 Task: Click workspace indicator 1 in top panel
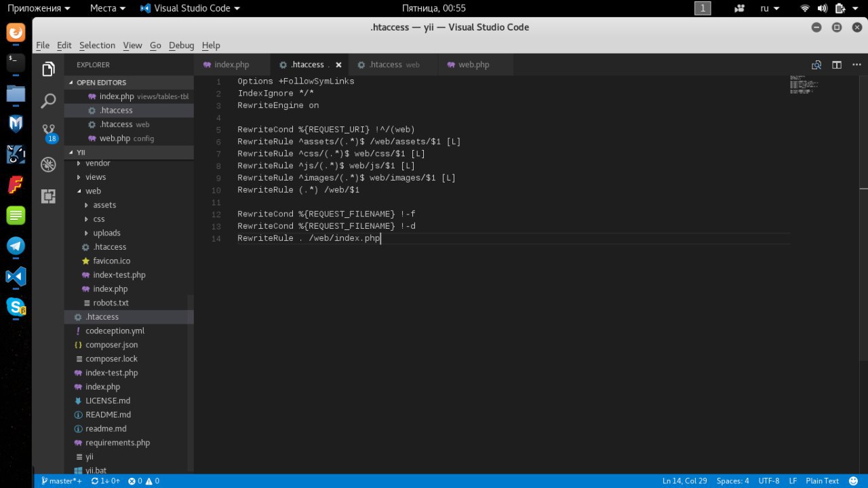703,8
